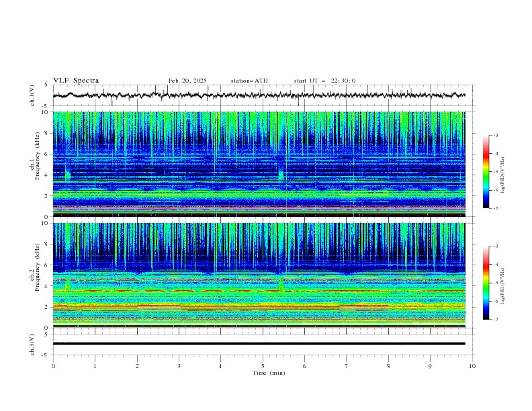Click the "5" upper tick of the ch.1(V) axis
532x411 pixels.
48,85
